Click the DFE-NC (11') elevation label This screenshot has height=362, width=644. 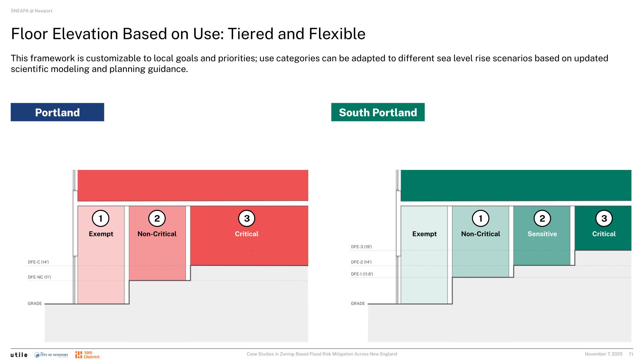click(x=39, y=277)
